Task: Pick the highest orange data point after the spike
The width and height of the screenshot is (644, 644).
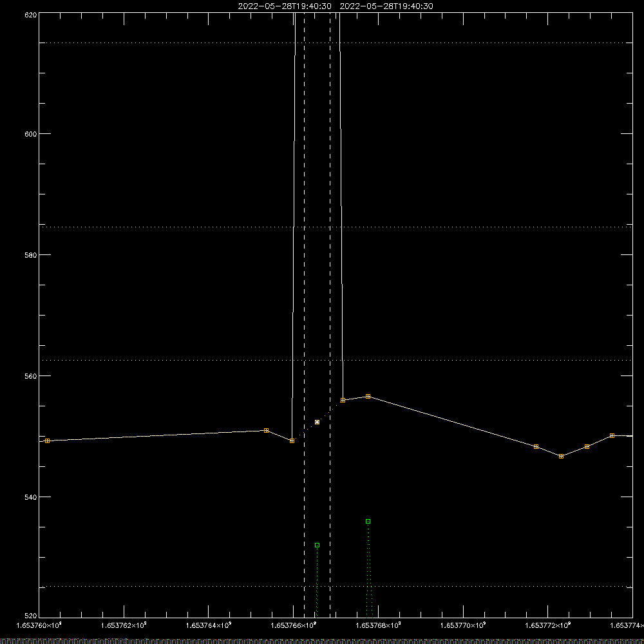Action: click(368, 396)
